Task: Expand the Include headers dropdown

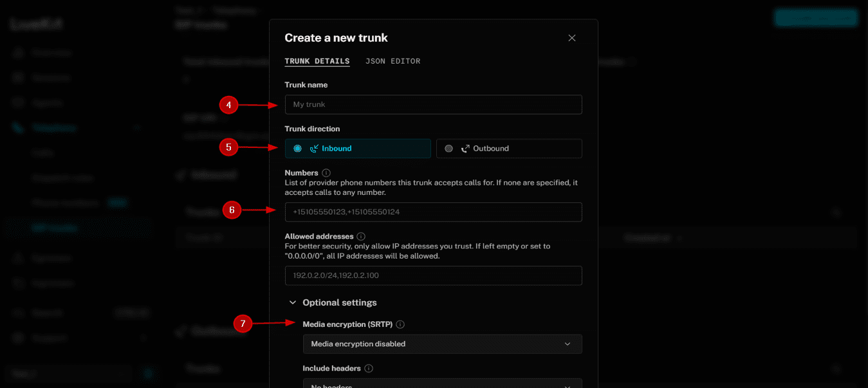Action: (x=442, y=385)
